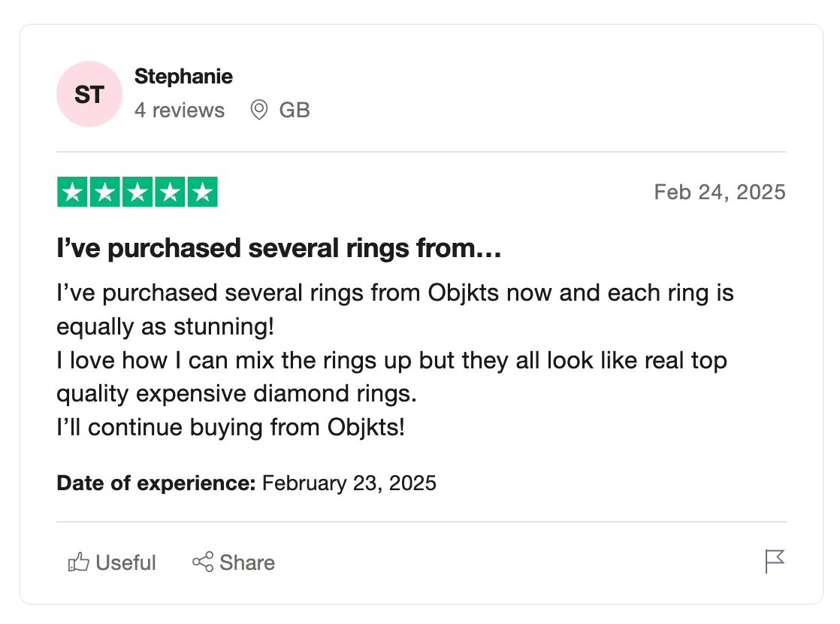The height and width of the screenshot is (624, 840).
Task: Click the fifth green rating star
Action: (202, 192)
